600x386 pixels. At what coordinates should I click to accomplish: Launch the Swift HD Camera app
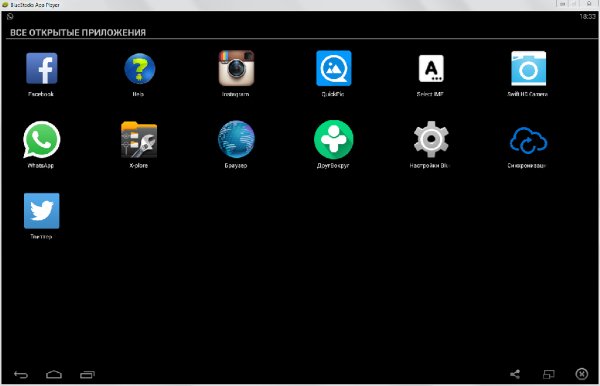[528, 68]
